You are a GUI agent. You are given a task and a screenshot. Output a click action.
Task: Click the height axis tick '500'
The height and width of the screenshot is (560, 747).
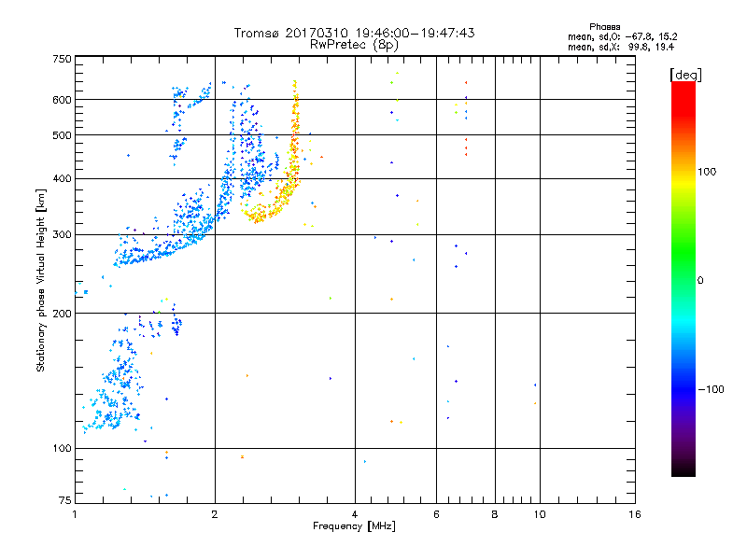(x=63, y=135)
